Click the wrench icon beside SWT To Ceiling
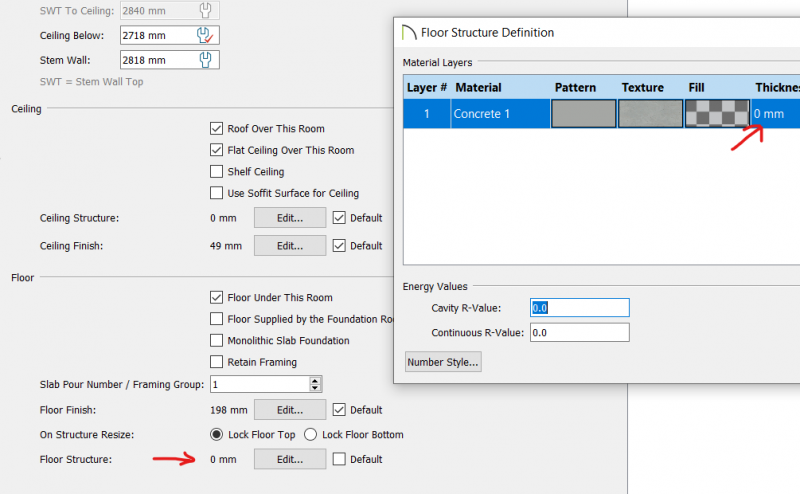800x494 pixels. 205,10
